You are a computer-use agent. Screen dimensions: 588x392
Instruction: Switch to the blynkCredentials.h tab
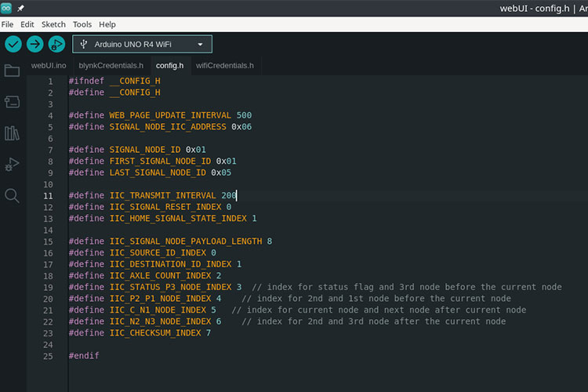(x=111, y=66)
